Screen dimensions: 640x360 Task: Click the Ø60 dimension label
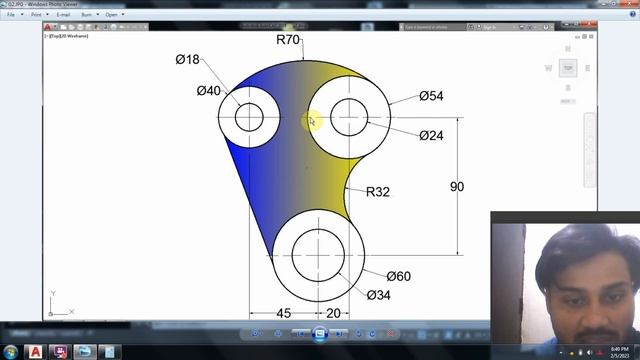coord(398,276)
